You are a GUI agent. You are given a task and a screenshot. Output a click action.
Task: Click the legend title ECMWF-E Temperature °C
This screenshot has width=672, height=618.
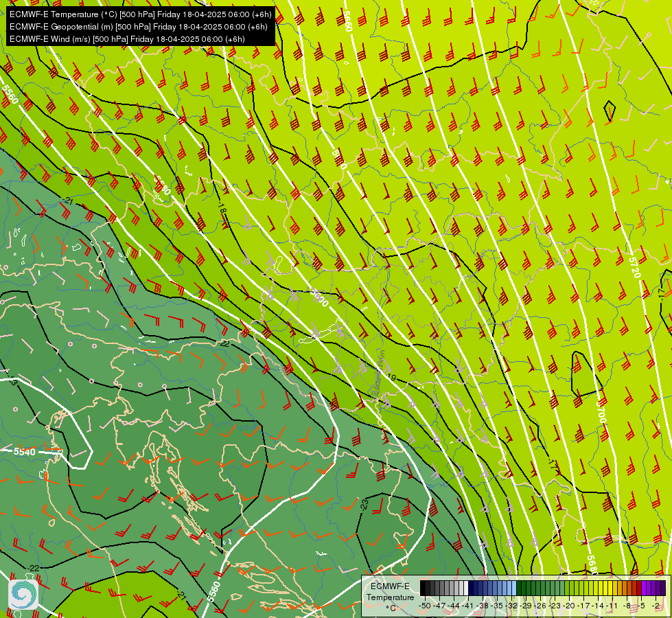coord(390,597)
